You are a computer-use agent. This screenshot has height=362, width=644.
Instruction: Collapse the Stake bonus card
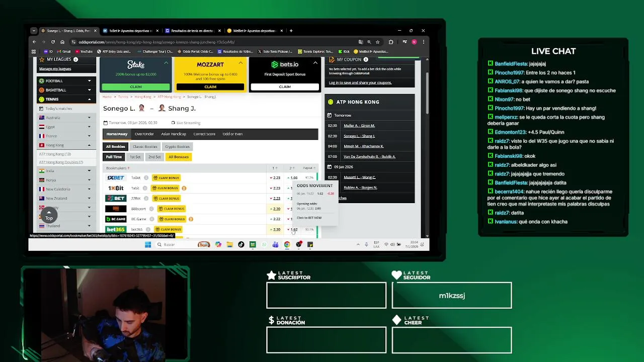166,63
